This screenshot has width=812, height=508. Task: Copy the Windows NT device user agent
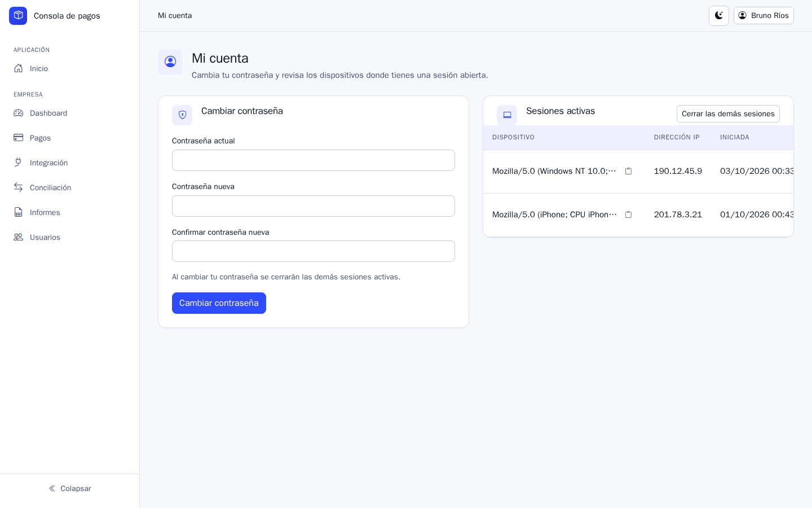pyautogui.click(x=628, y=171)
